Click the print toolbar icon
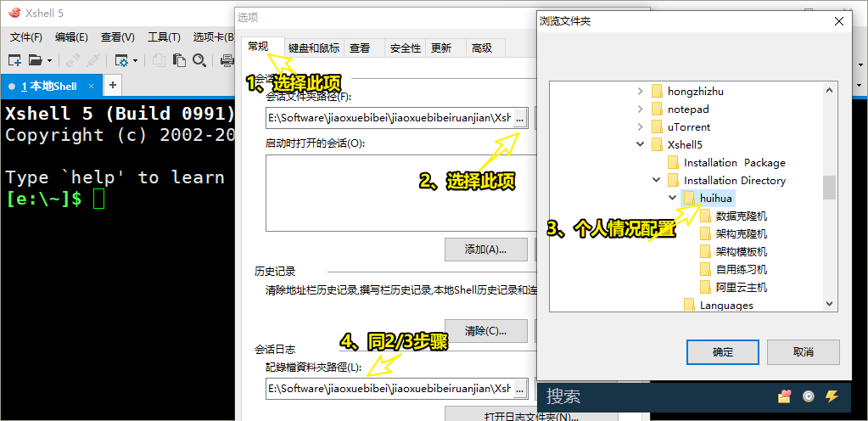The height and width of the screenshot is (421, 868). point(227,60)
